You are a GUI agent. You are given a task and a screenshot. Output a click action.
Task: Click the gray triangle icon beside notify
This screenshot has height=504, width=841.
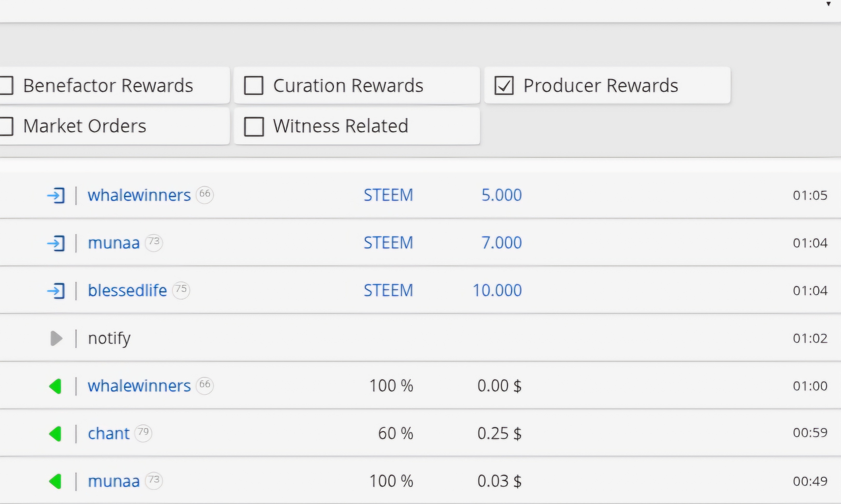56,338
